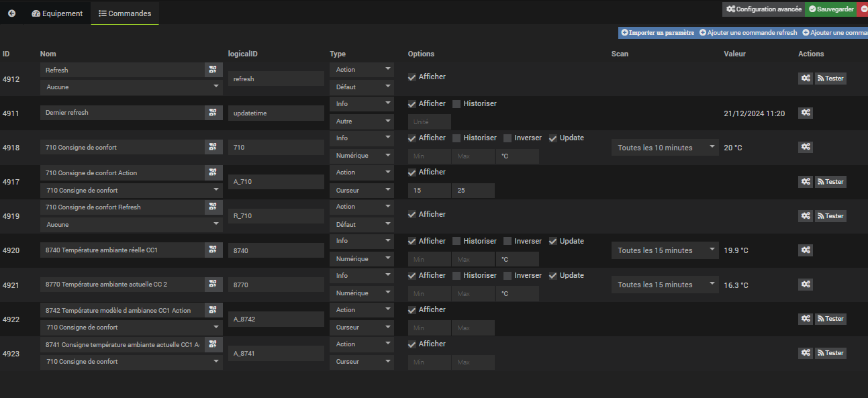
Task: Click icon picker beside Refresh name field
Action: [x=213, y=70]
